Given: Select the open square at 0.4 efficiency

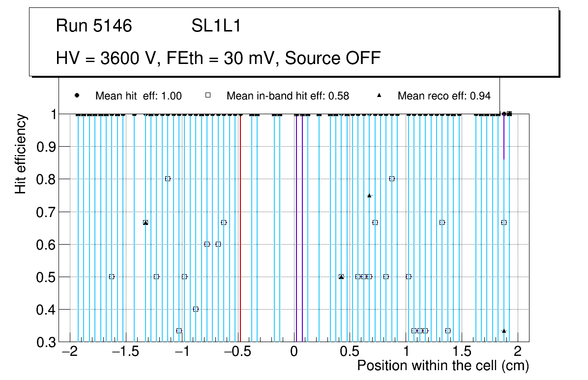Looking at the screenshot, I should coord(196,309).
